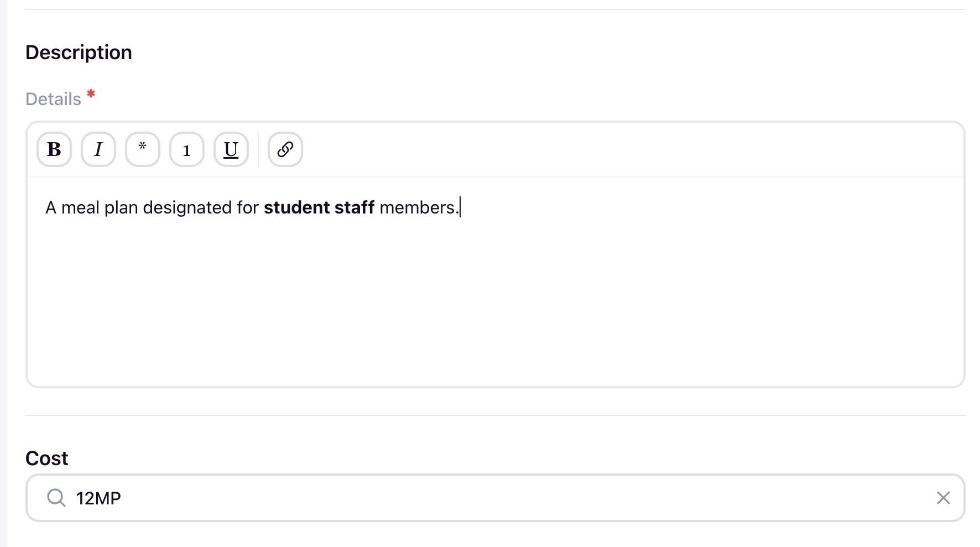The height and width of the screenshot is (547, 980).
Task: Click the 'Cost' section heading
Action: (47, 459)
